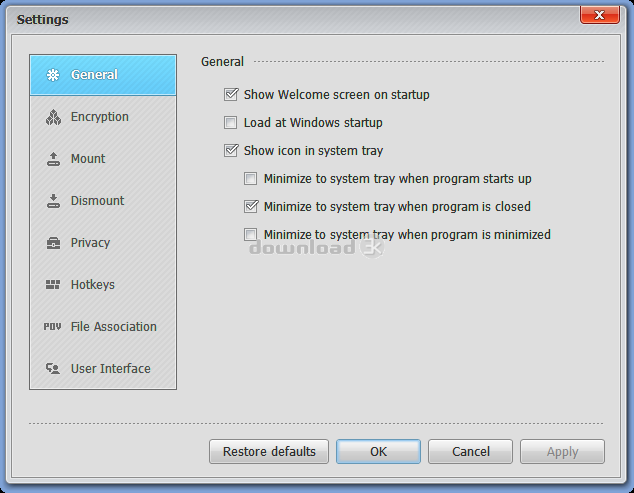
Task: Click the Privacy briefcase icon
Action: click(53, 243)
